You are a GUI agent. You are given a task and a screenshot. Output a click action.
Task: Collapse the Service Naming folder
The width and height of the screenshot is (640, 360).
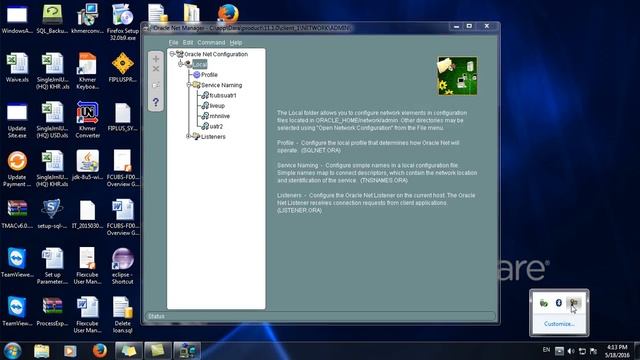point(189,85)
